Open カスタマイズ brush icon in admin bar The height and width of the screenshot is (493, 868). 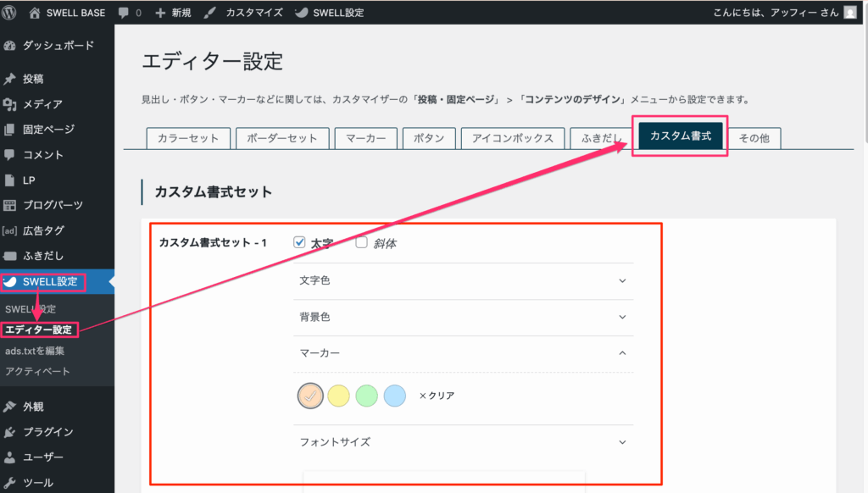[210, 13]
